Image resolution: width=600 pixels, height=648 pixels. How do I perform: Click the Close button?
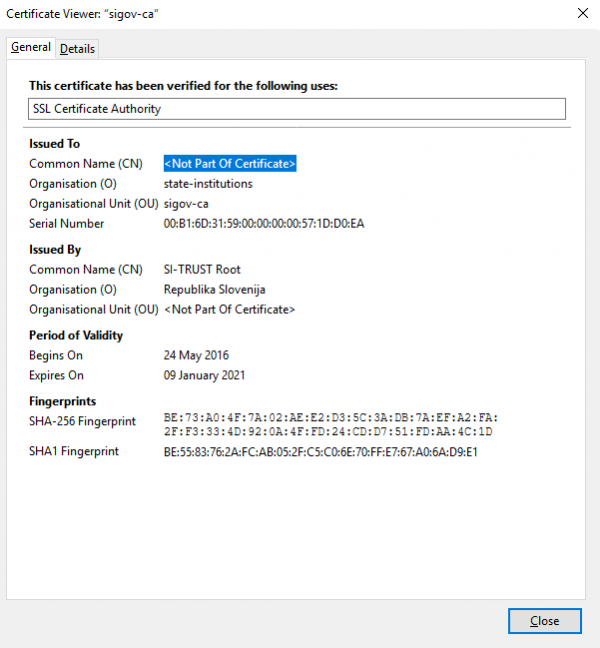click(545, 621)
